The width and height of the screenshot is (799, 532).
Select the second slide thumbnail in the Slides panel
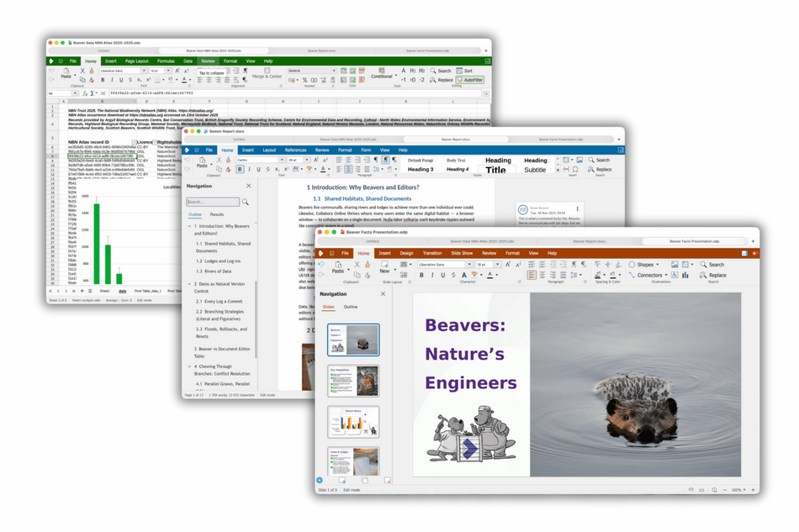(x=353, y=381)
